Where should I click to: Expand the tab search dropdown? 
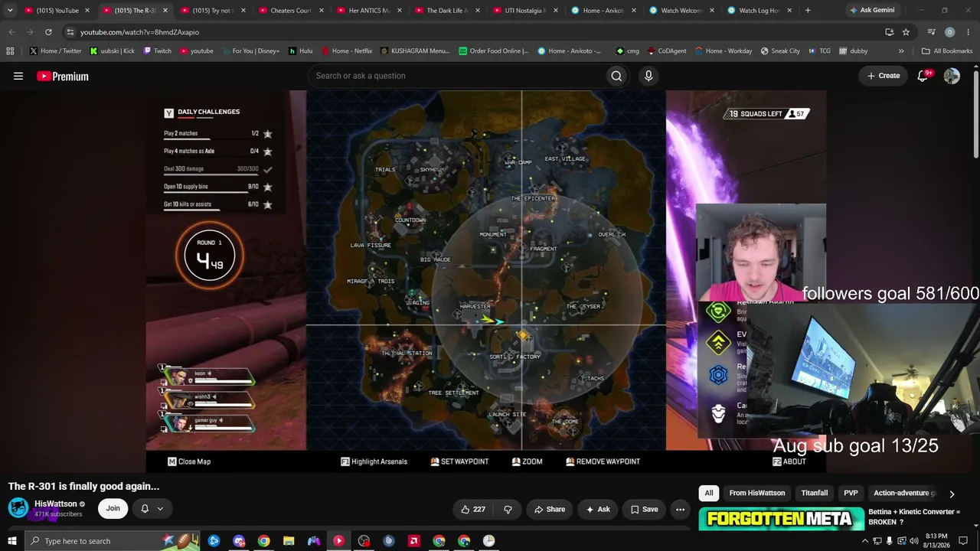(10, 11)
